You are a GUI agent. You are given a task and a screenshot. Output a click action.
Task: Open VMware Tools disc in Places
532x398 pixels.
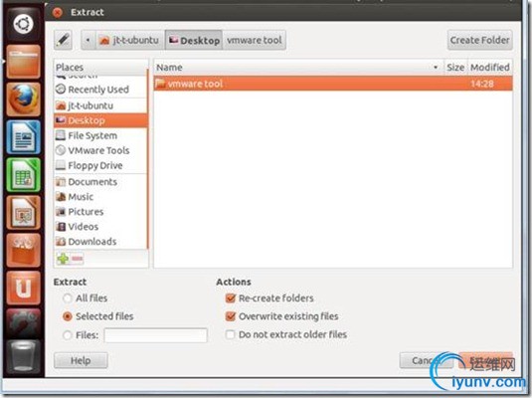pyautogui.click(x=100, y=150)
